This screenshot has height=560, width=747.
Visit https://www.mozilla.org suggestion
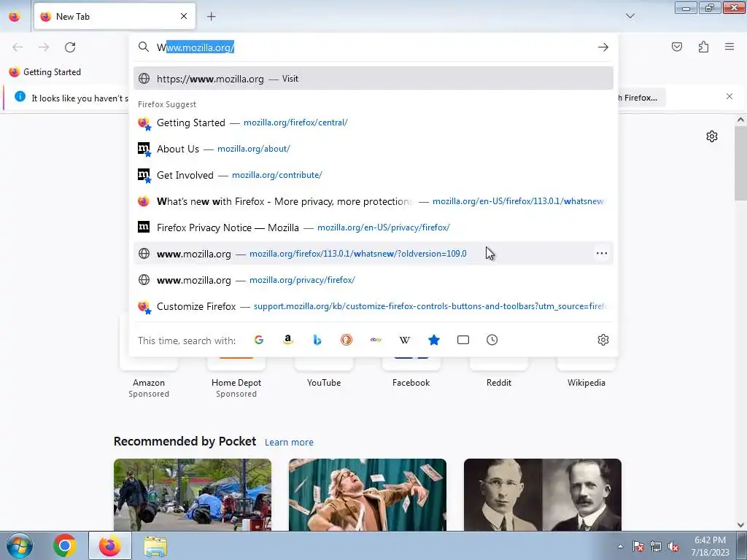[373, 79]
